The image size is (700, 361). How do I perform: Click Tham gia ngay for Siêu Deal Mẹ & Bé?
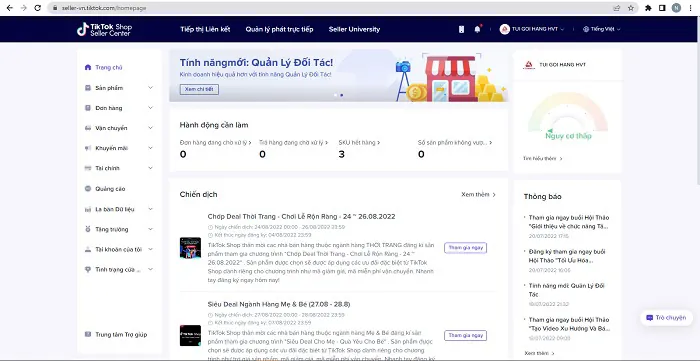(466, 335)
